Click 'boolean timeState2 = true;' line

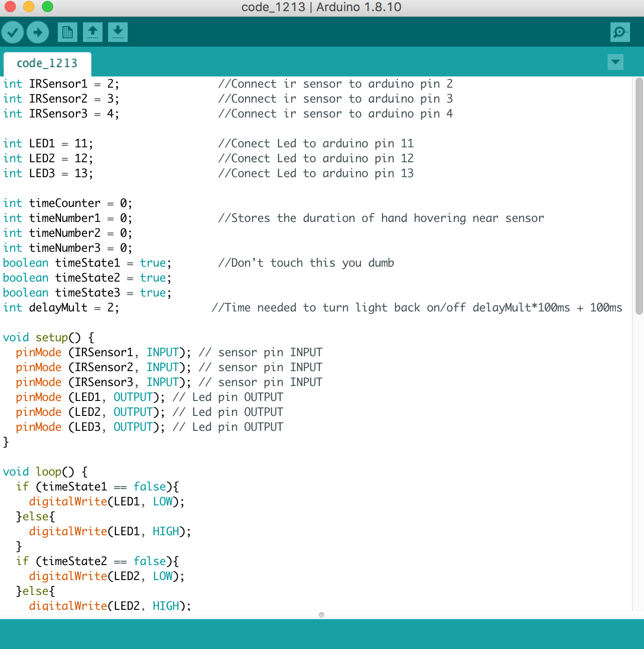(x=87, y=278)
